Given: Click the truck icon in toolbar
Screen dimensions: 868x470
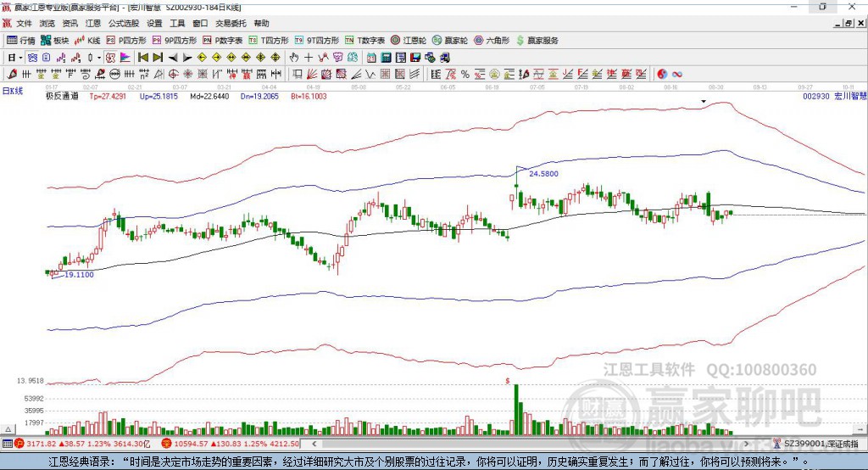Looking at the screenshot, I should click(x=445, y=58).
